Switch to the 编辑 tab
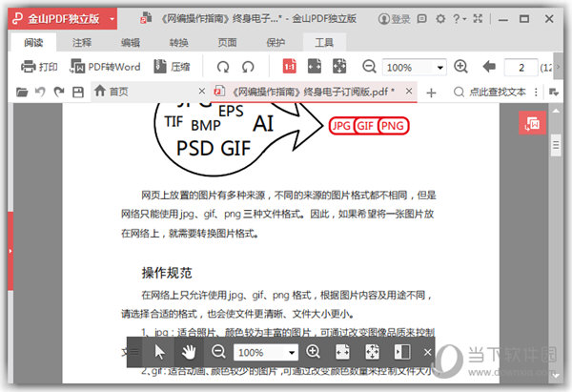The width and height of the screenshot is (572, 392). click(x=131, y=43)
